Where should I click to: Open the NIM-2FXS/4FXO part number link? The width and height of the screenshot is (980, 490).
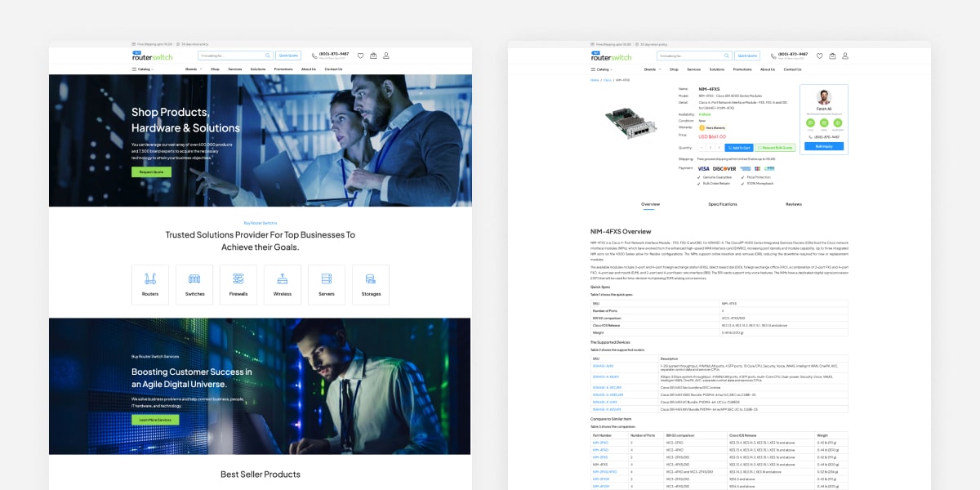605,472
